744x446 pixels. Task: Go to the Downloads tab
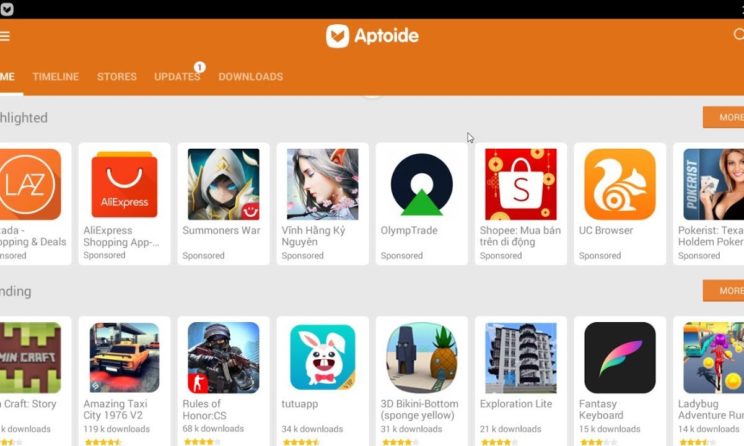[x=251, y=76]
